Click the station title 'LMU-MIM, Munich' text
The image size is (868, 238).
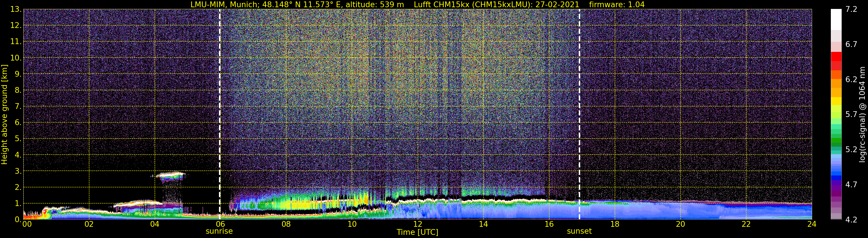coord(225,5)
